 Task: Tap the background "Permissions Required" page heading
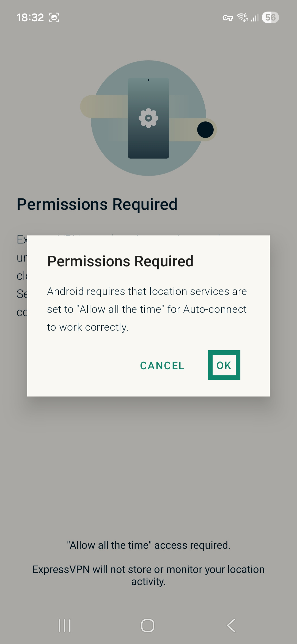(x=97, y=204)
